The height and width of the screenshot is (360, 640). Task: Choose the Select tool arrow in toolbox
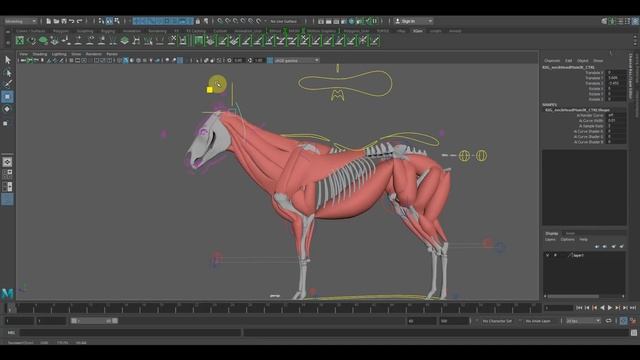(7, 60)
